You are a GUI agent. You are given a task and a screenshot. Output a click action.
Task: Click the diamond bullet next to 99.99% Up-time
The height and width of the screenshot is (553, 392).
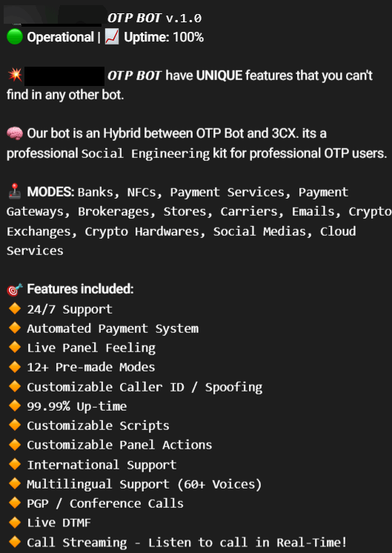pyautogui.click(x=15, y=405)
